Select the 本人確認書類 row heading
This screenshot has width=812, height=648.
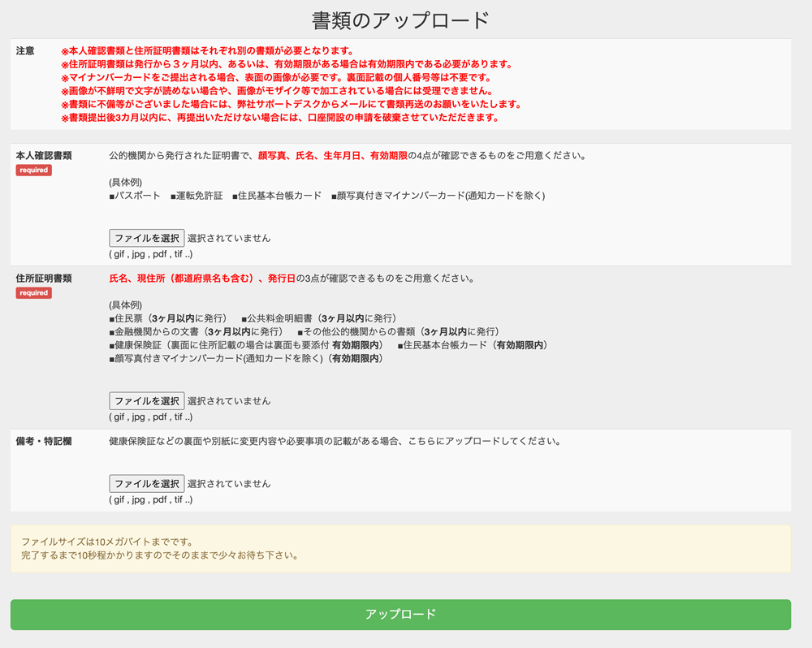point(42,154)
